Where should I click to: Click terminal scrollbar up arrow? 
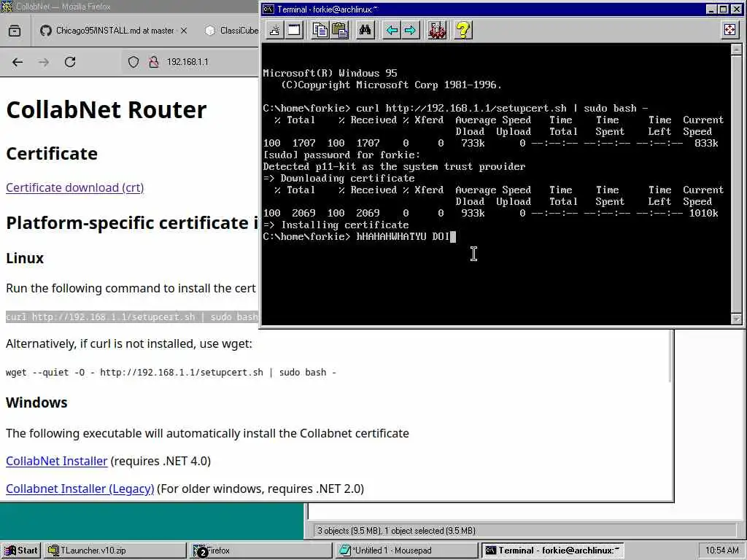point(736,49)
